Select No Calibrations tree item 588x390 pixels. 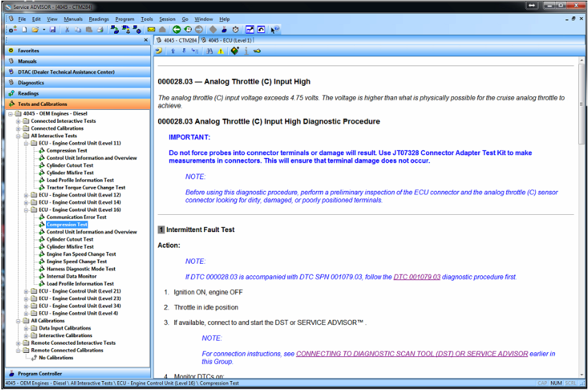point(56,358)
